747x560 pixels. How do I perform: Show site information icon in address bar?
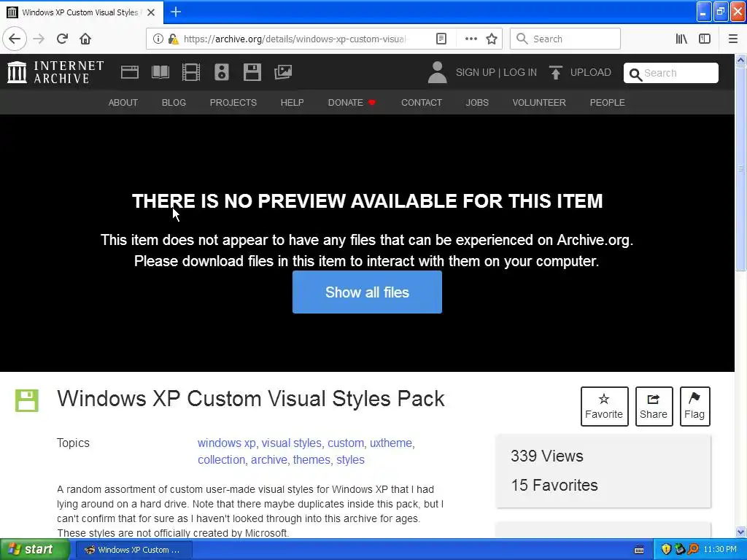(x=158, y=39)
